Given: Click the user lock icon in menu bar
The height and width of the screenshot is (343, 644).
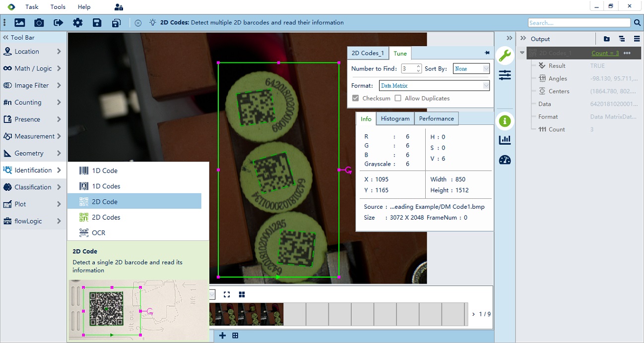Looking at the screenshot, I should click(119, 7).
